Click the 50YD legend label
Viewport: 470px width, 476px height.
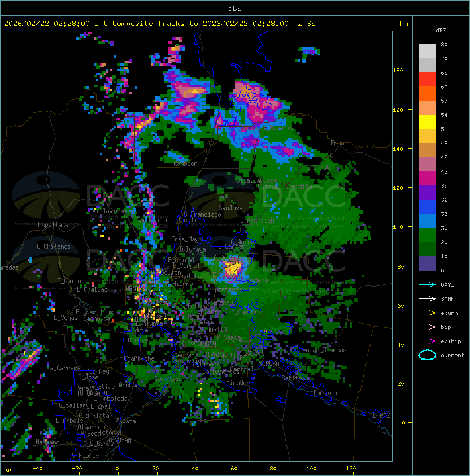(x=447, y=284)
